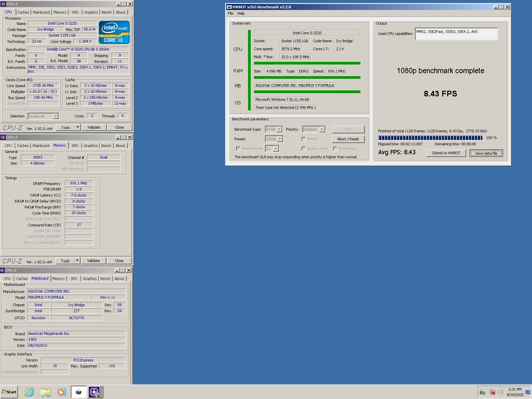Click the Southbridge Z77 value
The image size is (532, 399).
(x=76, y=311)
